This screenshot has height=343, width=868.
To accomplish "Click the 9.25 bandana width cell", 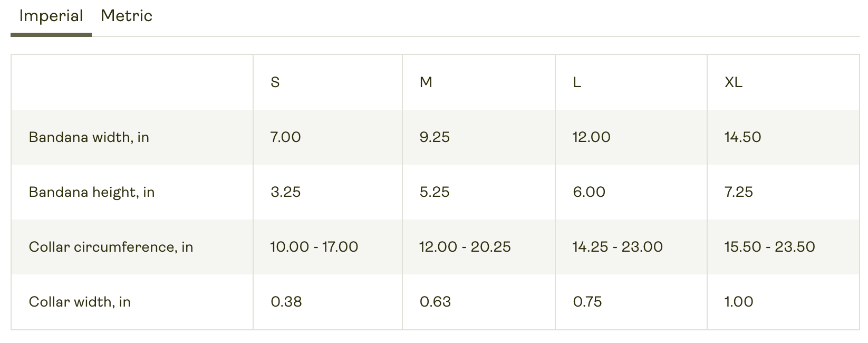I will (x=435, y=137).
